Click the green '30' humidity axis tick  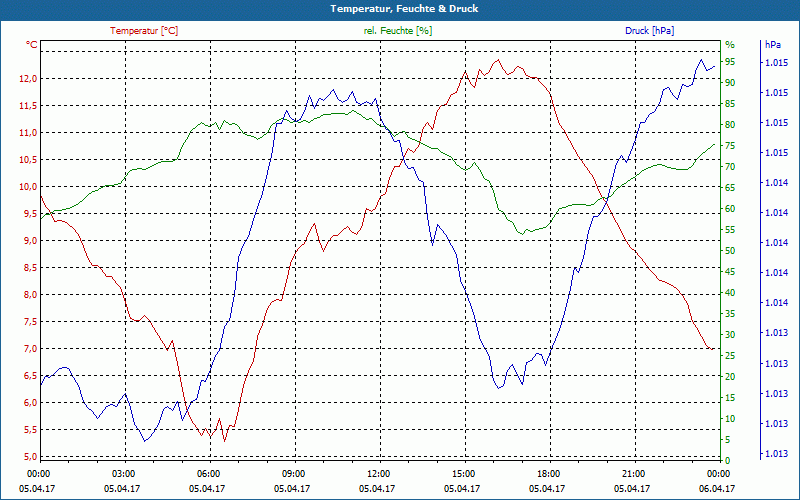[x=730, y=335]
